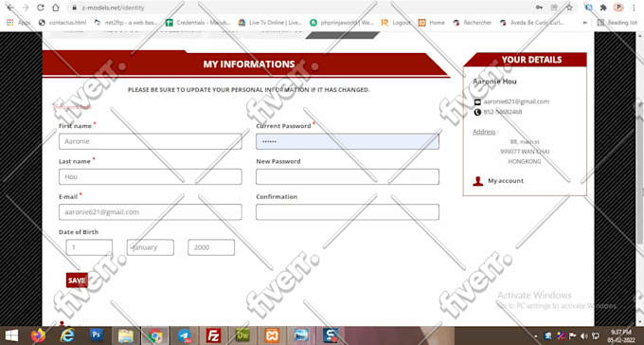The image size is (644, 345).
Task: Open the Chrome extensions puzzle icon
Action: pyautogui.click(x=603, y=8)
